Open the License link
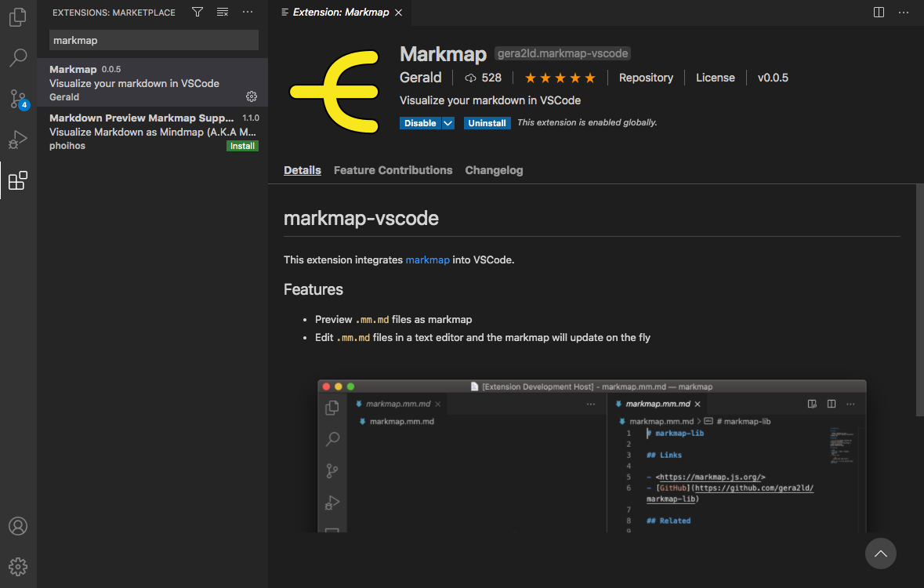The image size is (924, 588). point(715,78)
